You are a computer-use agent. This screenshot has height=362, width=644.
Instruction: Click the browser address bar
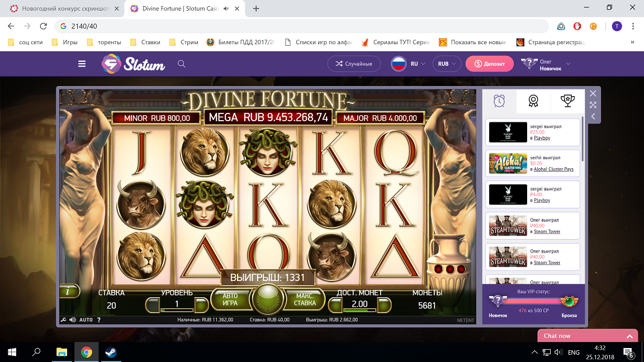[302, 26]
